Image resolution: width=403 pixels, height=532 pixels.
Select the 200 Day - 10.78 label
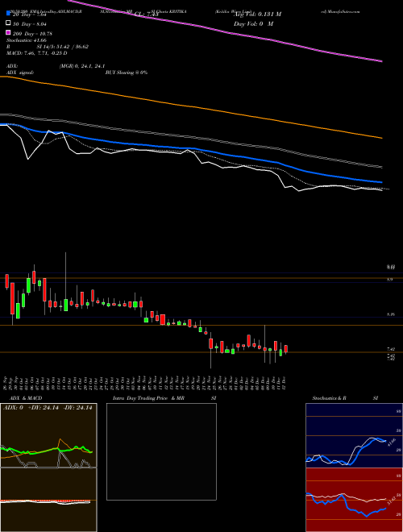pyautogui.click(x=32, y=34)
